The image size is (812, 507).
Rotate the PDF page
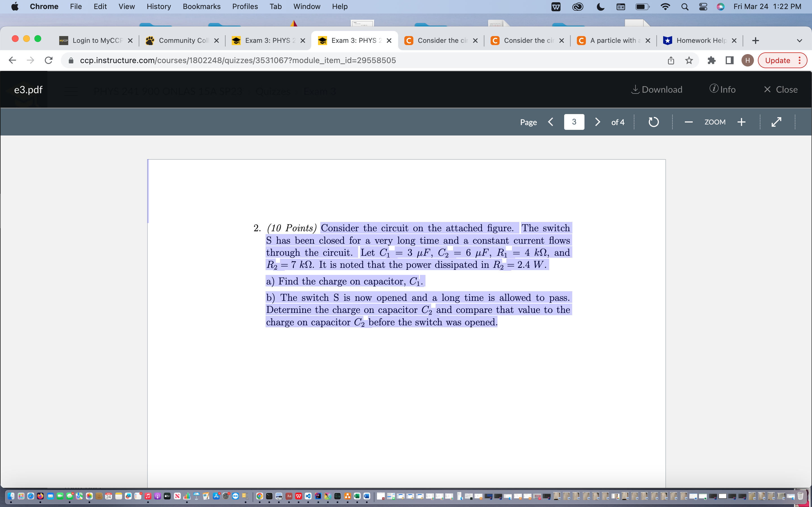tap(653, 122)
